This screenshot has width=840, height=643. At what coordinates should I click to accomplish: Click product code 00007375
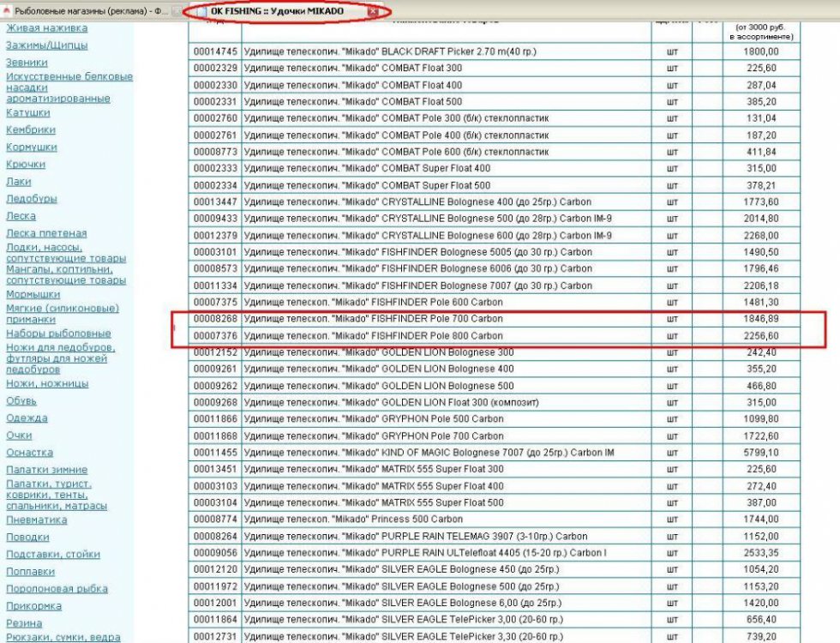coord(215,302)
